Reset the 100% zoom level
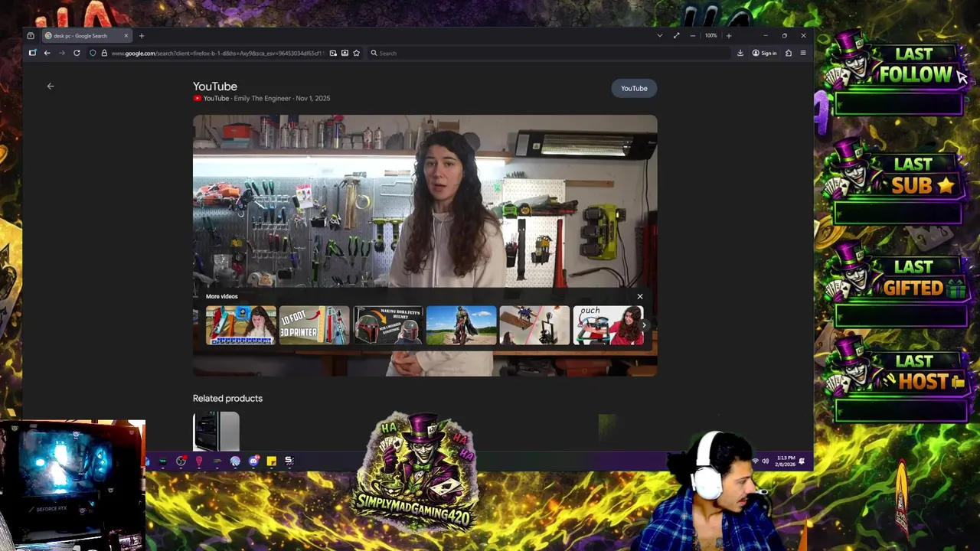The image size is (980, 551). (710, 36)
